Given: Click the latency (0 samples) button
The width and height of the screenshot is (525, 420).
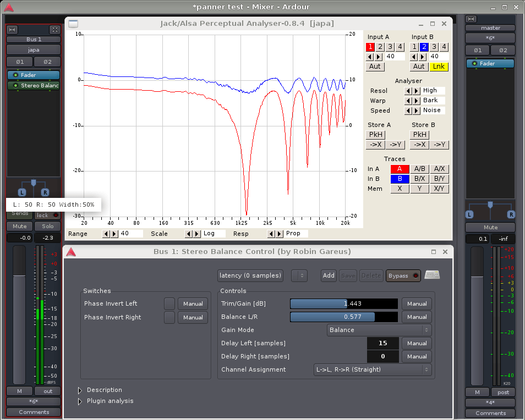Looking at the screenshot, I should tap(250, 275).
